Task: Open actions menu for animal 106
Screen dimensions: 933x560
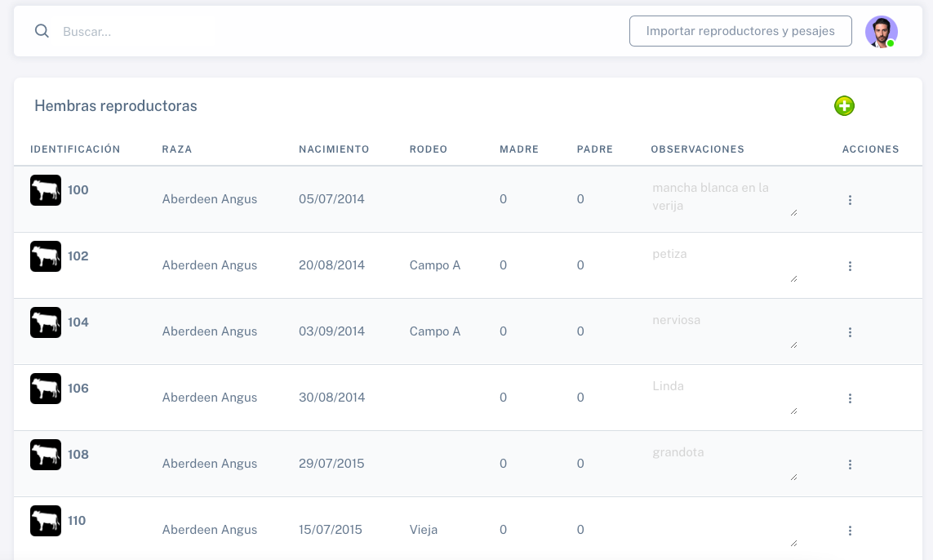Action: 850,398
